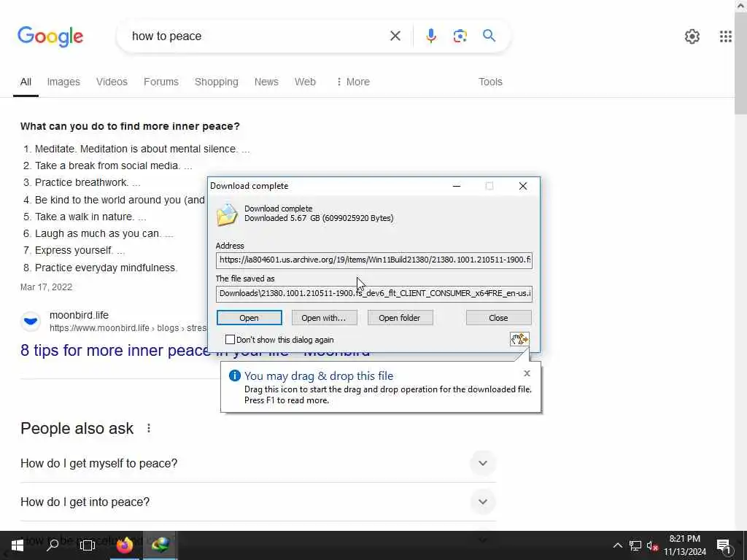The width and height of the screenshot is (747, 560).
Task: Click the page vertical scrollbar thumb
Action: point(740,62)
